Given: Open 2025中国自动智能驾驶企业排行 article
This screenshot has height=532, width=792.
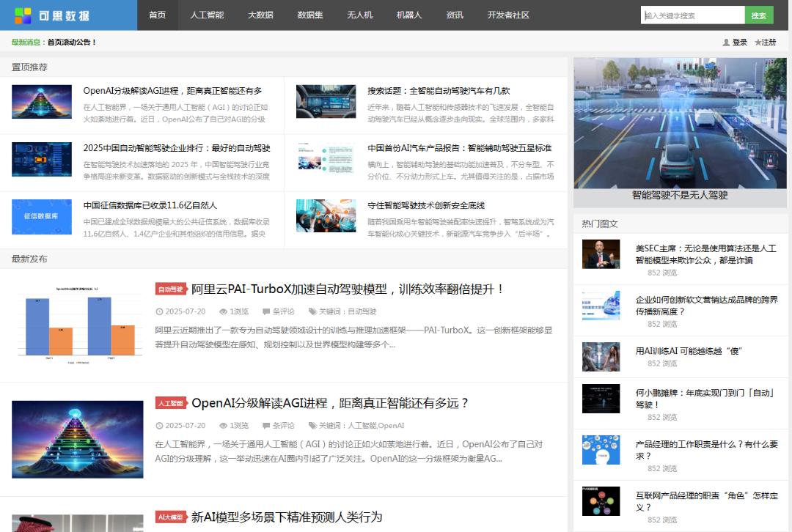Looking at the screenshot, I should pyautogui.click(x=177, y=148).
